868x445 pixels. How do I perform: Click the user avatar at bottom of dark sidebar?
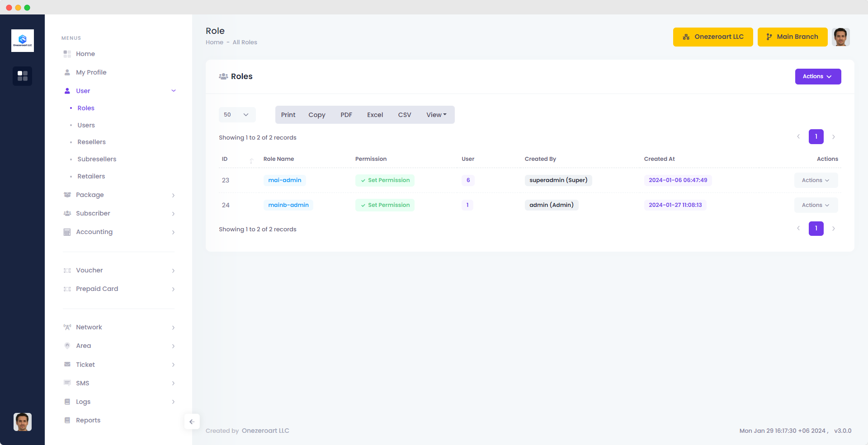23,422
